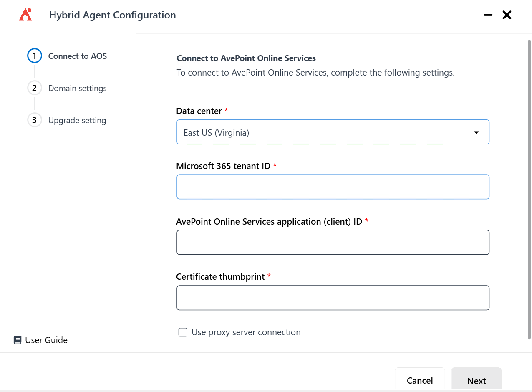Screen dimensions: 532x392
Task: Click the AvePoint Online Services application ID field
Action: 333,242
